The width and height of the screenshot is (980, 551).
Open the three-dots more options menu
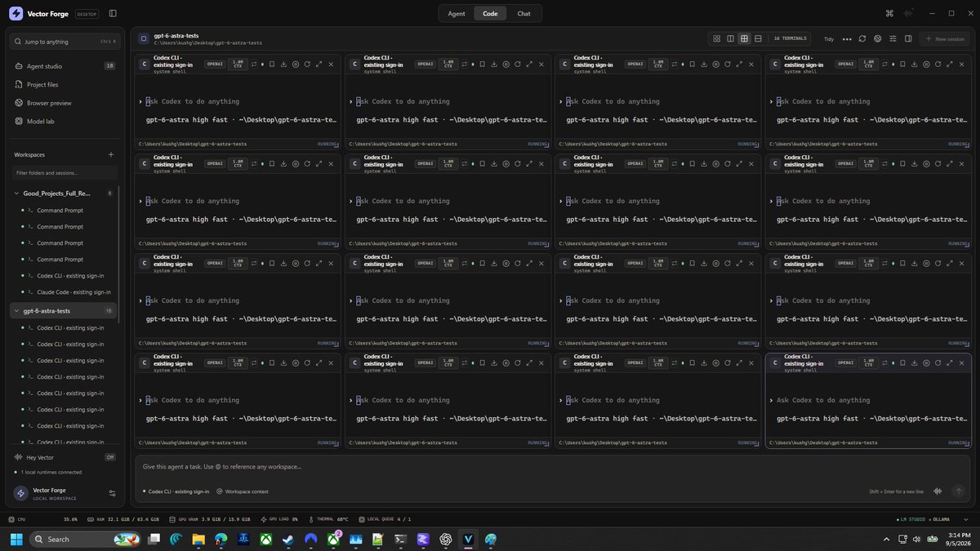[x=847, y=38]
